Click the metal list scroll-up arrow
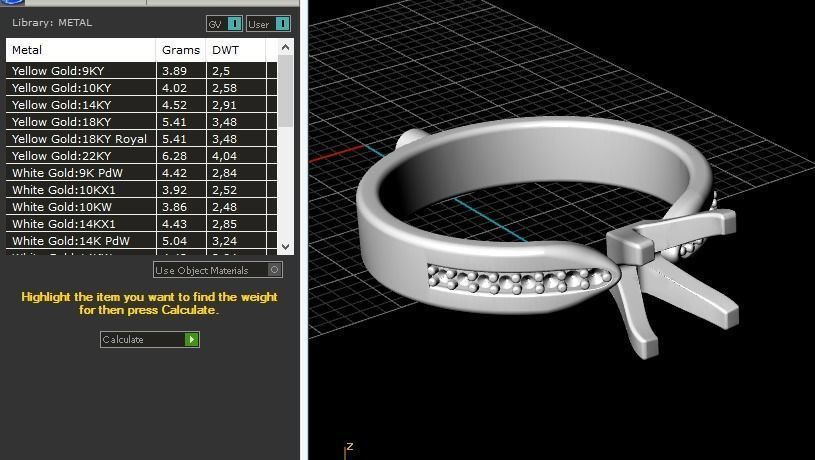 285,48
